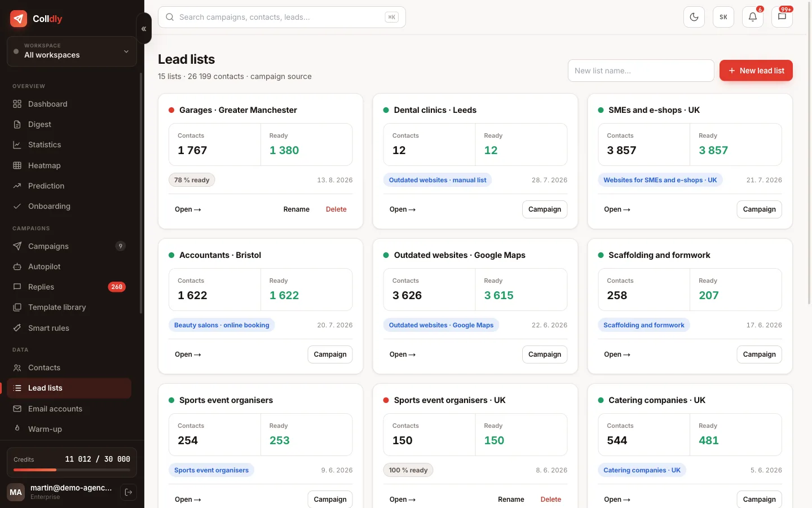Click the Onboarding checkmark icon
812x508 pixels.
[x=17, y=206]
